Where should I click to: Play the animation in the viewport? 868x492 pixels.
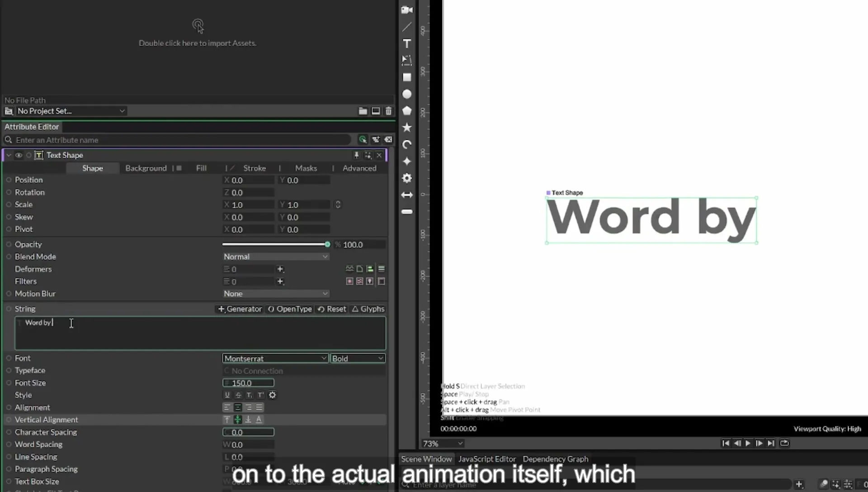tap(748, 443)
